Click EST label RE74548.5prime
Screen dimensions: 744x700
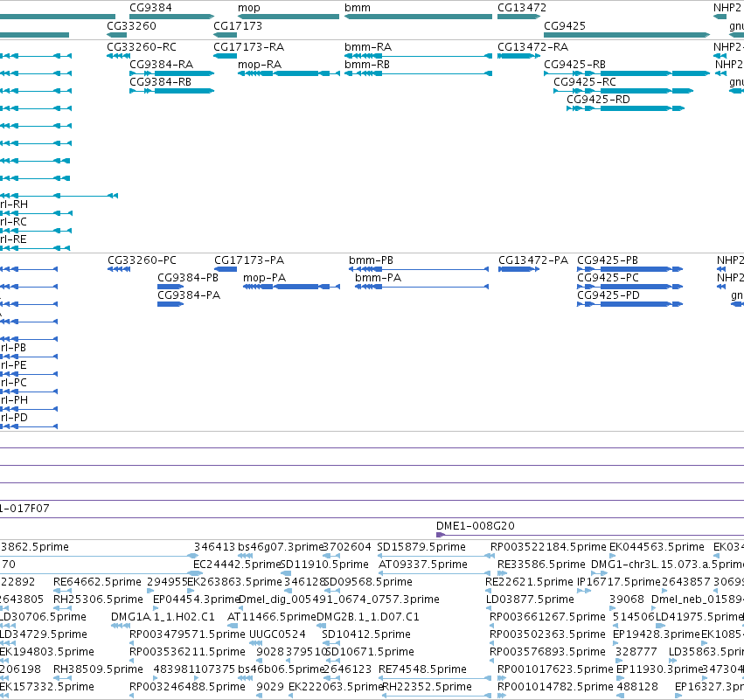(423, 669)
